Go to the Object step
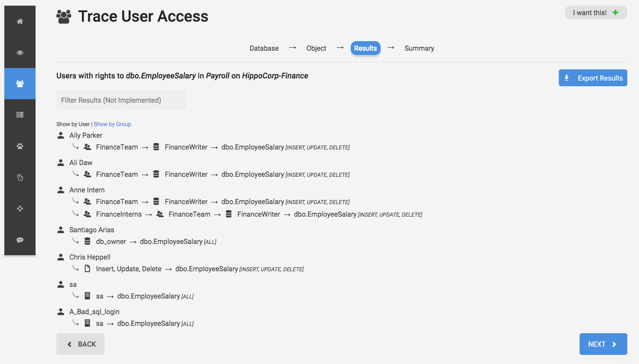The height and width of the screenshot is (364, 639). (x=316, y=48)
